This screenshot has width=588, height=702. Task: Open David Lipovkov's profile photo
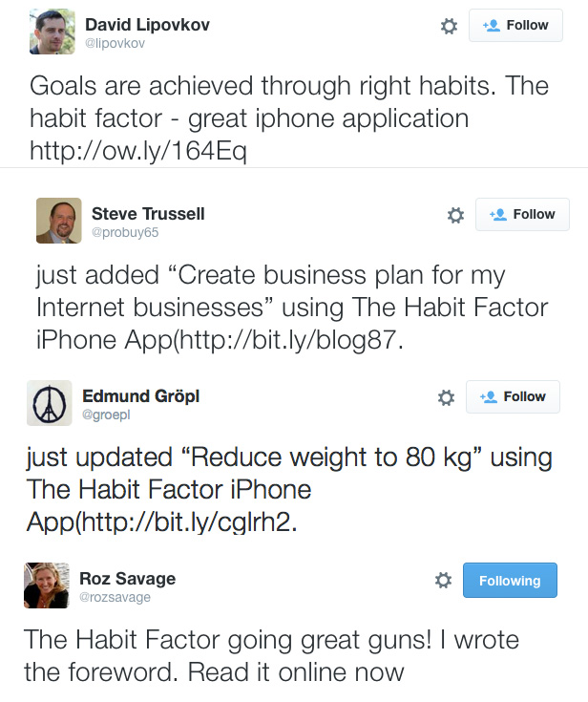coord(52,32)
